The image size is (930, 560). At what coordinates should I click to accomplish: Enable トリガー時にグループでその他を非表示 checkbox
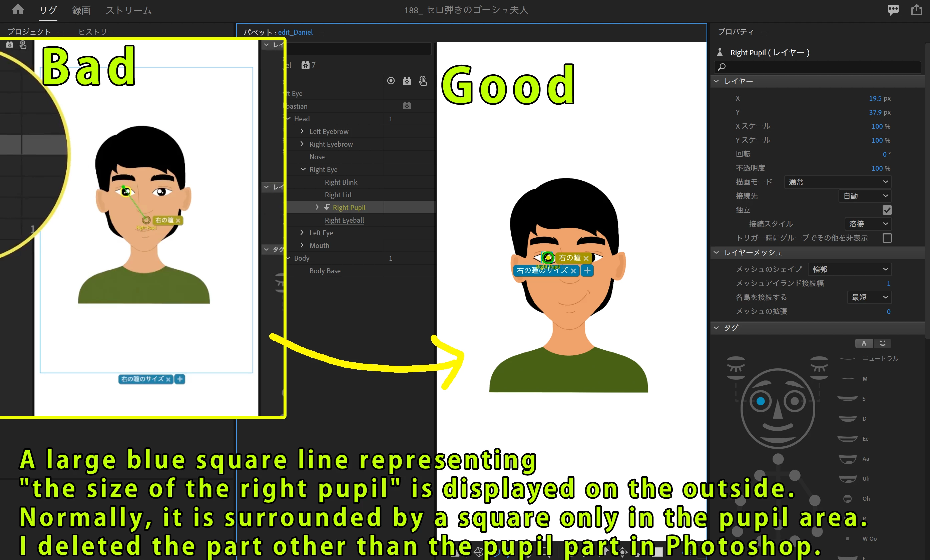[887, 238]
